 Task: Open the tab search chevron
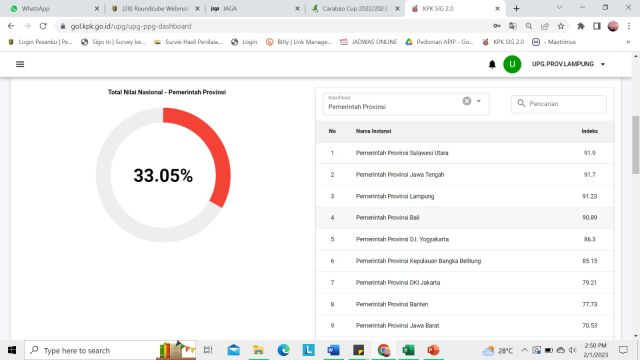coord(559,8)
